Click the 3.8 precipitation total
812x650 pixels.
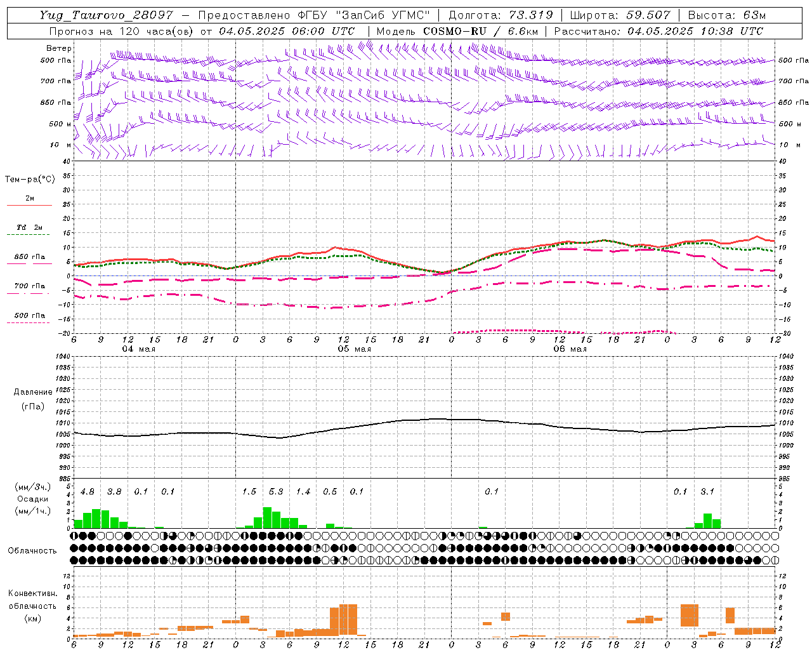point(114,491)
